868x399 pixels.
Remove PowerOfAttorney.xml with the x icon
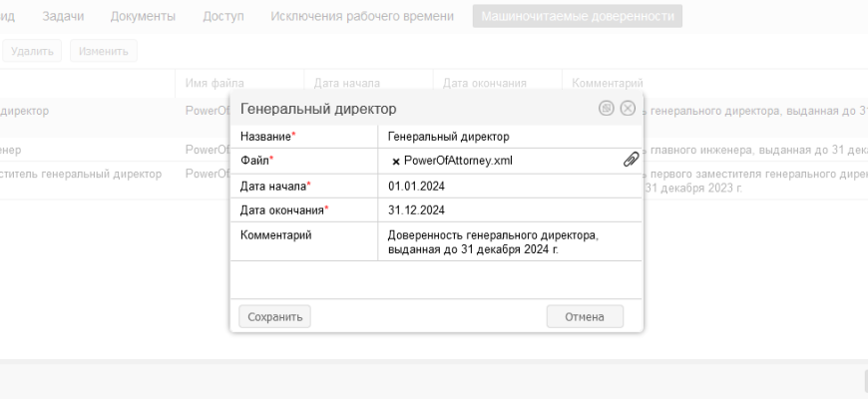tap(396, 161)
